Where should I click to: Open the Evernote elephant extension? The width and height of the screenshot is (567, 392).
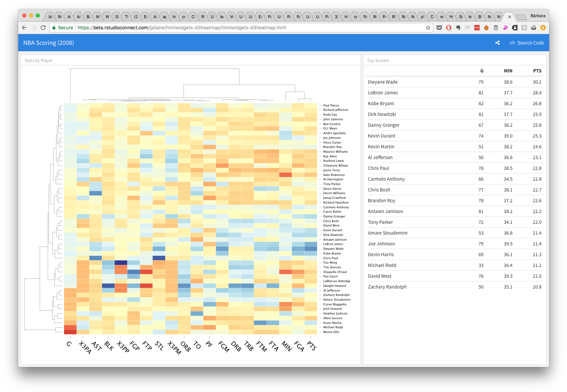[x=458, y=28]
